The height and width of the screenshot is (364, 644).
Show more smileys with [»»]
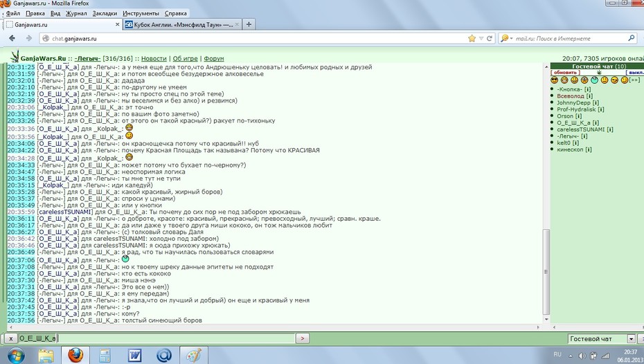(x=634, y=80)
